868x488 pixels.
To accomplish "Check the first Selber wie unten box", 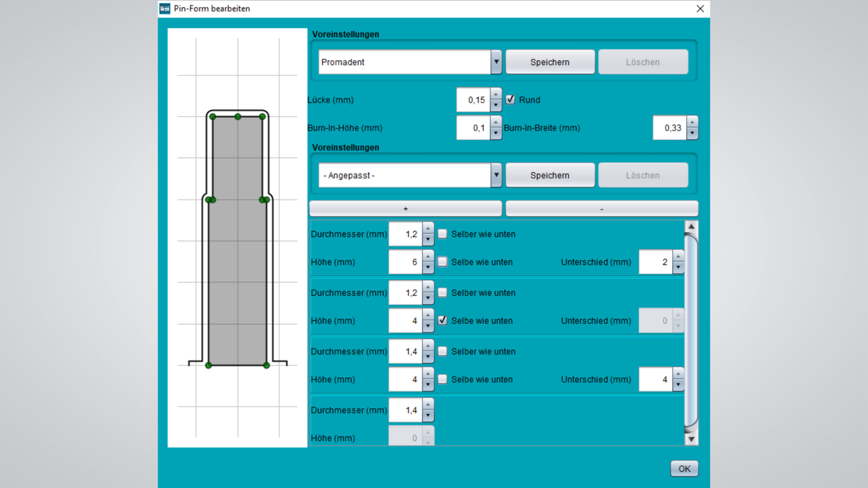I will coord(442,234).
